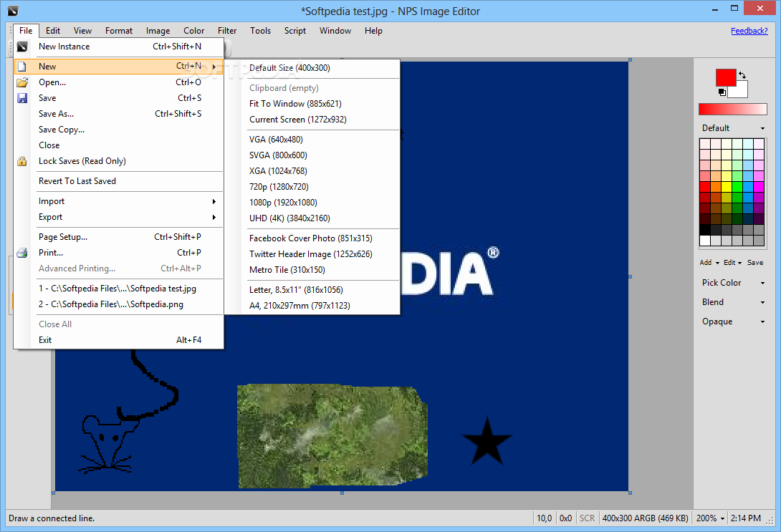Open the Help menu
Viewport: 781px width, 532px height.
click(x=373, y=31)
